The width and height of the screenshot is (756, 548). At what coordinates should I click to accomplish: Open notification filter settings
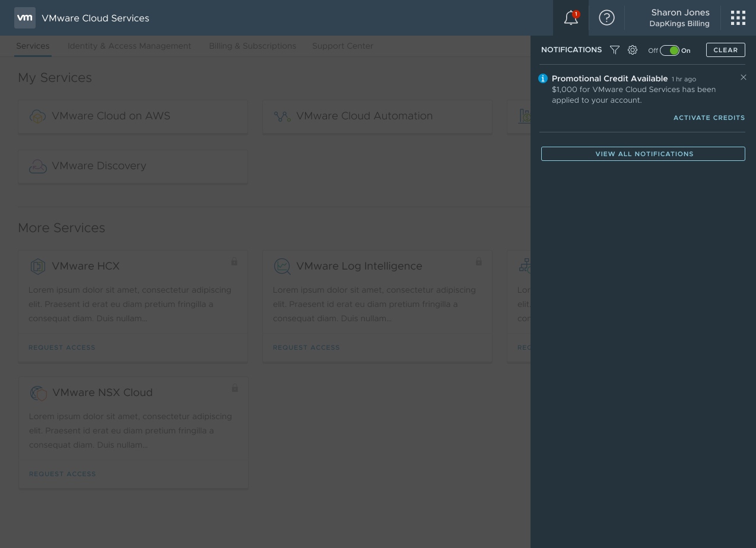point(615,50)
